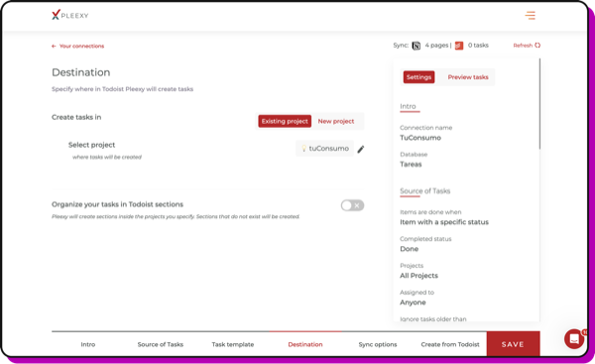Click All Projects value
The width and height of the screenshot is (595, 364).
pos(418,276)
